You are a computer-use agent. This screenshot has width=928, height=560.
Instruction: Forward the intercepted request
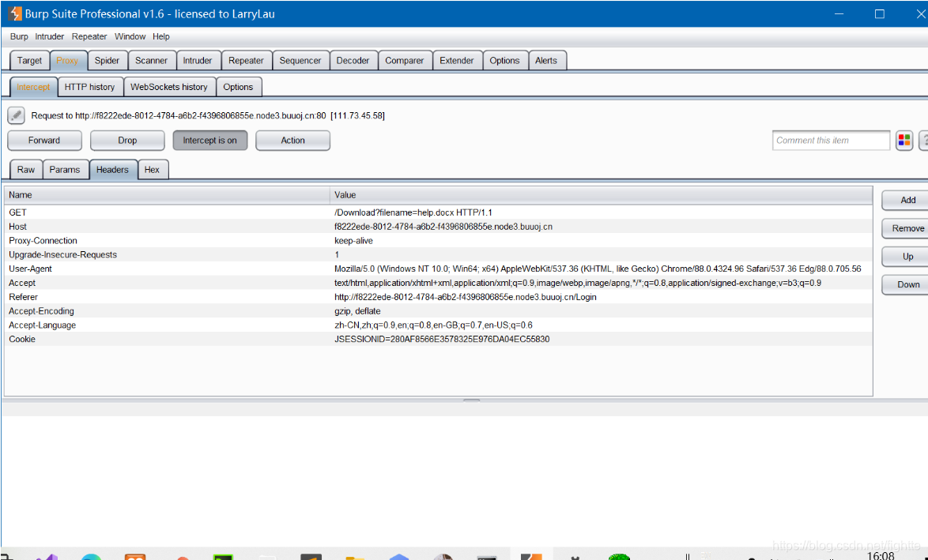(x=44, y=140)
